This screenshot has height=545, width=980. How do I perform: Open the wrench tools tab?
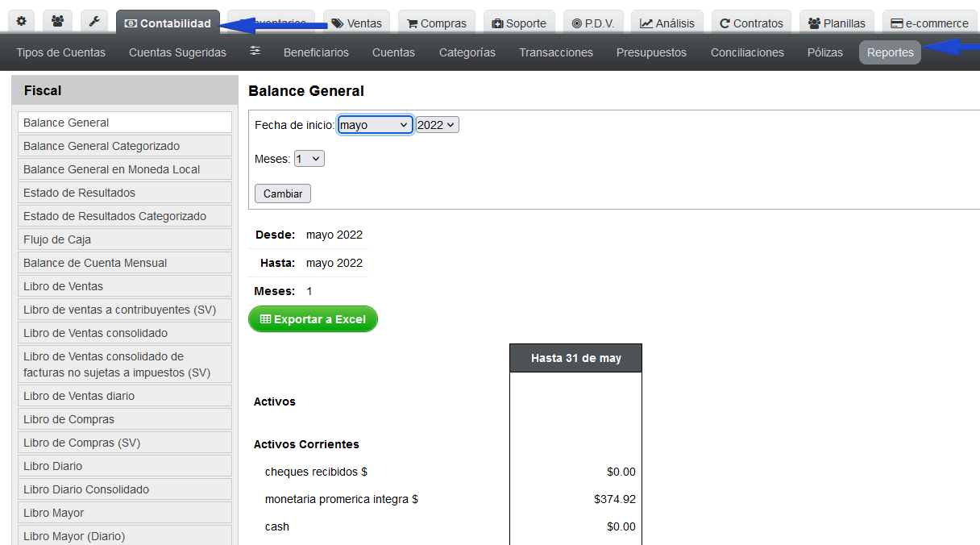tap(94, 23)
